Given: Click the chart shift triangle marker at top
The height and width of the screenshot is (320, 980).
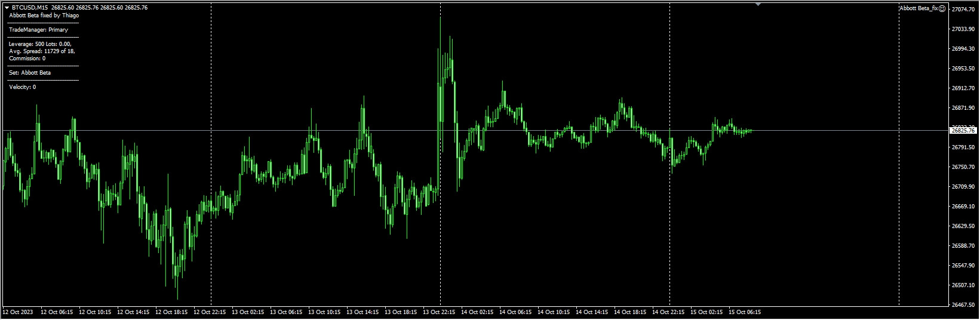Looking at the screenshot, I should coord(758,5).
